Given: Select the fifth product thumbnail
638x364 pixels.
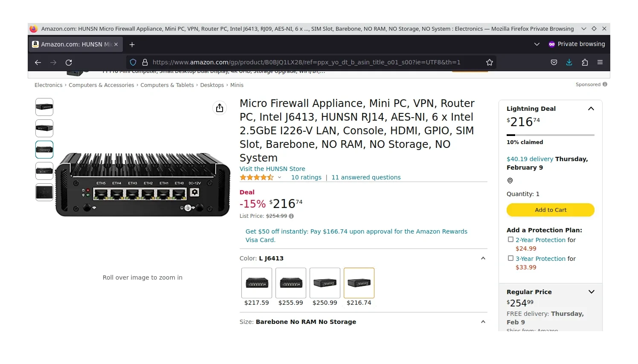Looking at the screenshot, I should 44,192.
